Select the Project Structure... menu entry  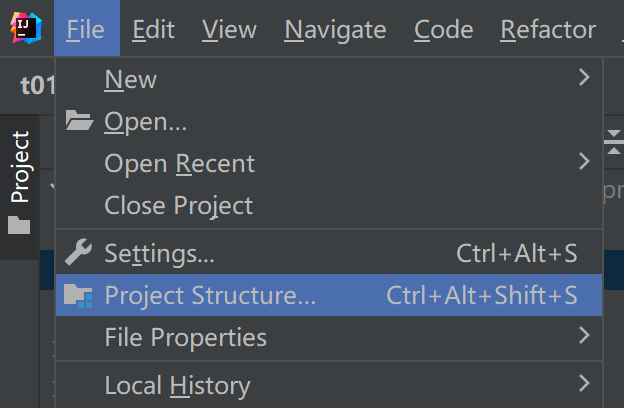[210, 295]
